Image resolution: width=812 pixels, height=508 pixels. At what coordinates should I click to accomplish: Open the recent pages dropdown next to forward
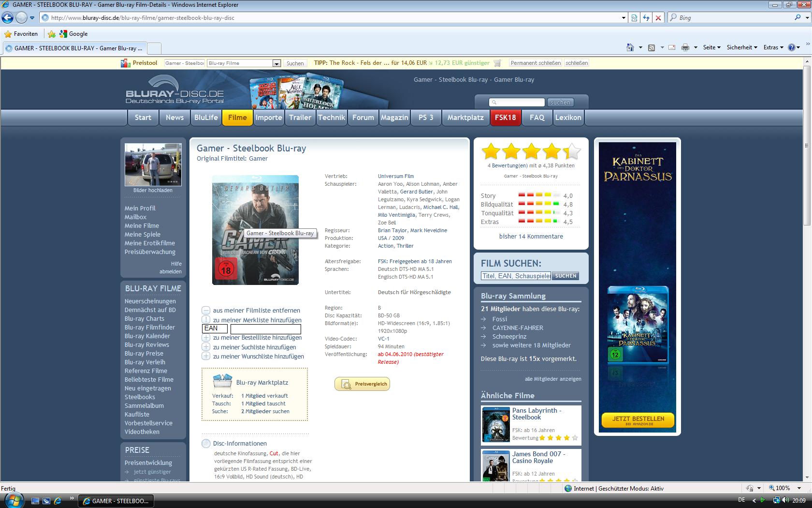coord(32,17)
